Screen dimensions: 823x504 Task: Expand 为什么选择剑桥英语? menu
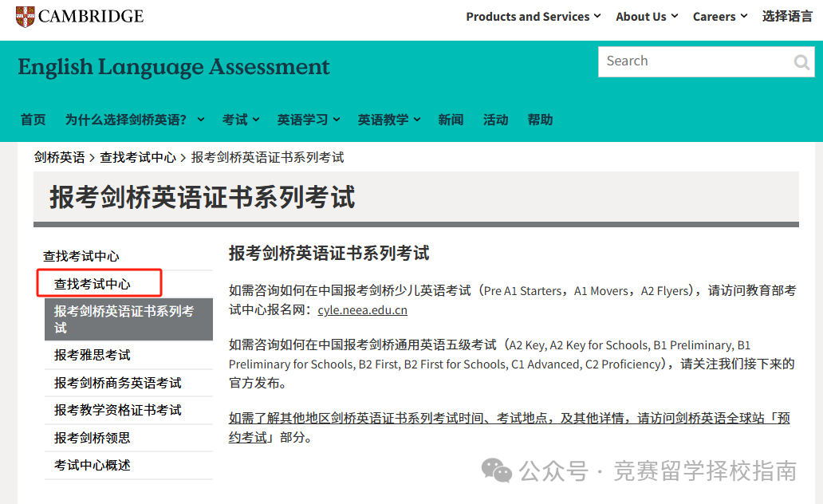tap(135, 120)
